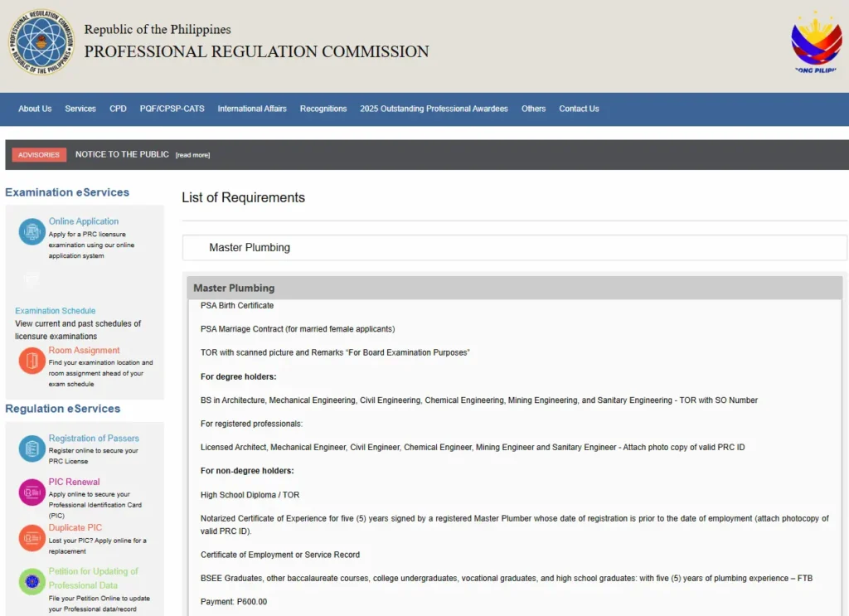Image resolution: width=849 pixels, height=616 pixels.
Task: Open the Services menu
Action: click(80, 109)
